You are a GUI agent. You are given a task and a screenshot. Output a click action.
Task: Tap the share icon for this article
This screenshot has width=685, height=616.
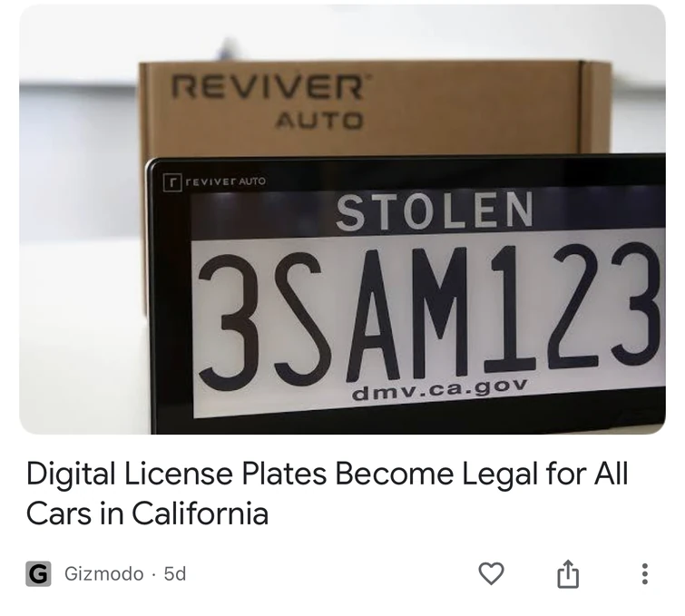[568, 573]
